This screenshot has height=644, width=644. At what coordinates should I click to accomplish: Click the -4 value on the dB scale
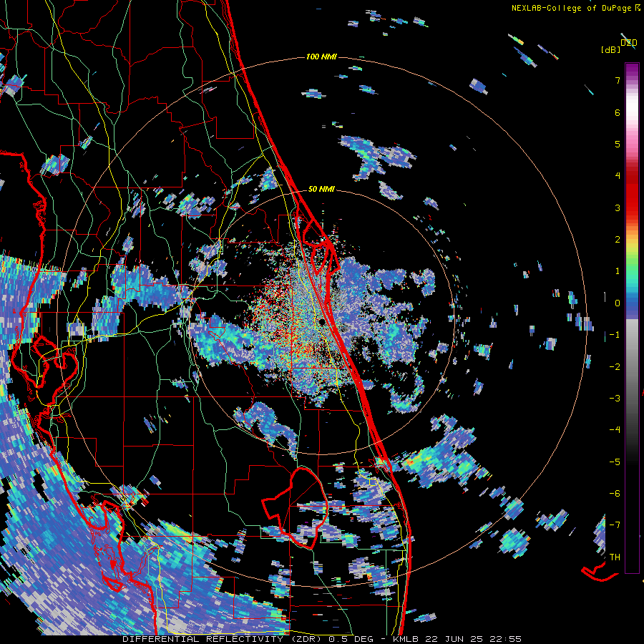pos(615,430)
